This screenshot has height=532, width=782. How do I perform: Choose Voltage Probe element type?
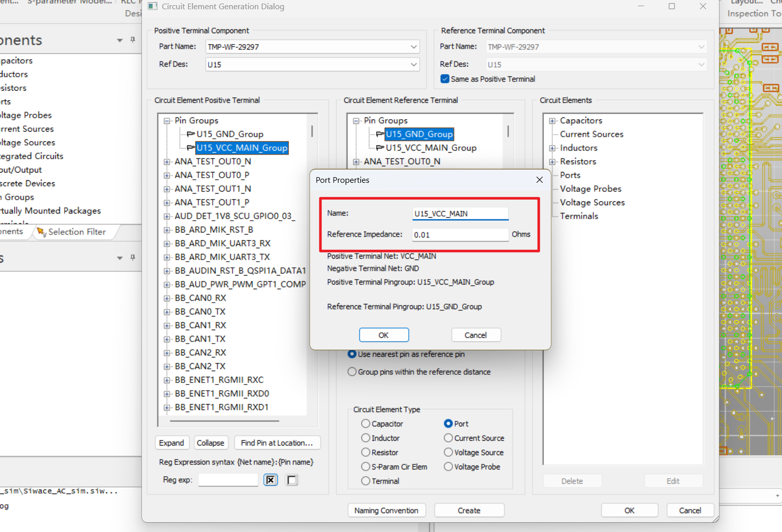448,466
